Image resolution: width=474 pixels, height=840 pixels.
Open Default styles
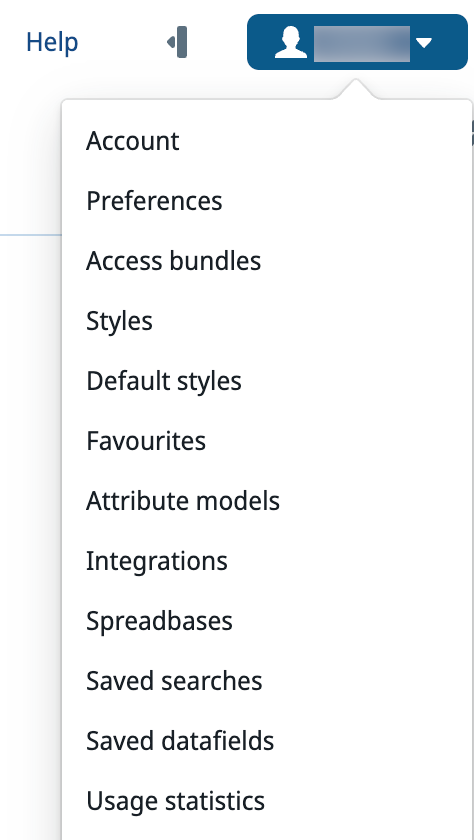pos(164,381)
